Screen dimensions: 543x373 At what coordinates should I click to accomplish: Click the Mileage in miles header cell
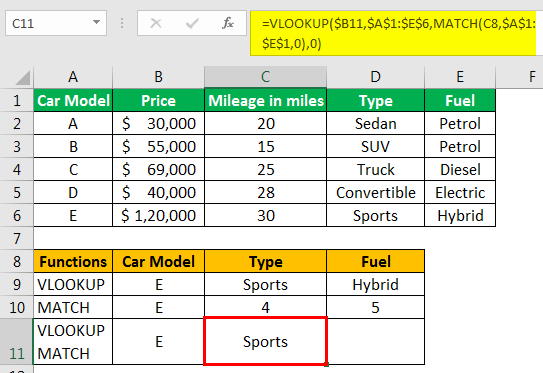(266, 100)
